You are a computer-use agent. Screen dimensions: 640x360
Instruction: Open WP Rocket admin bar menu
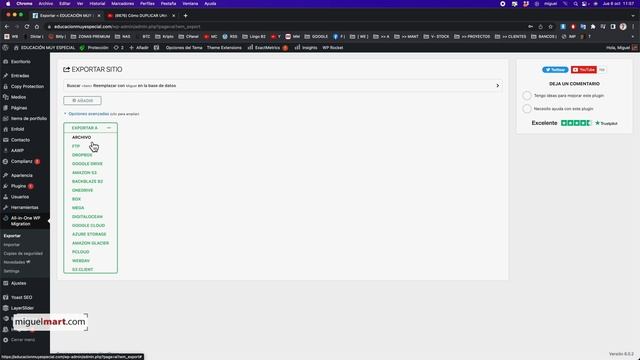(333, 48)
